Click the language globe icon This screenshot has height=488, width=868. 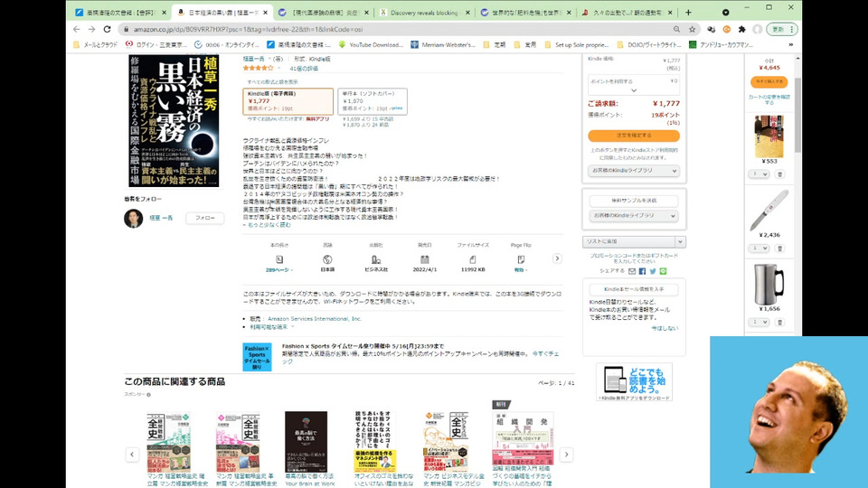[327, 259]
